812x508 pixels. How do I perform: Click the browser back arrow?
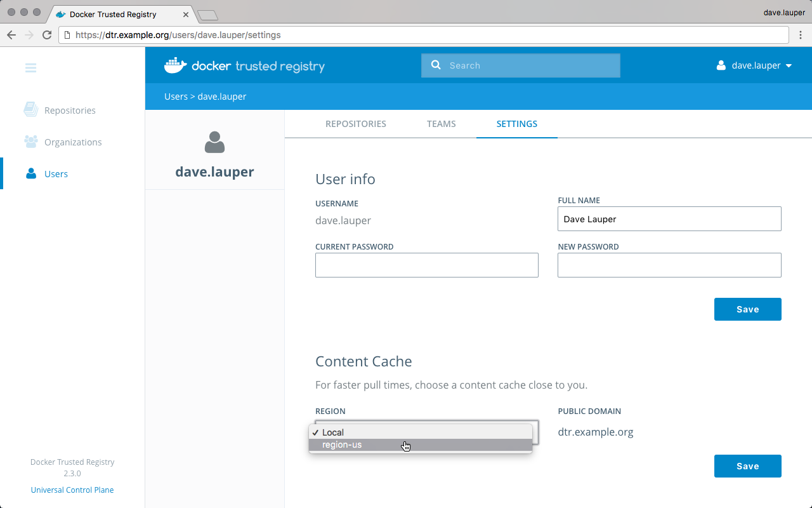pyautogui.click(x=11, y=35)
